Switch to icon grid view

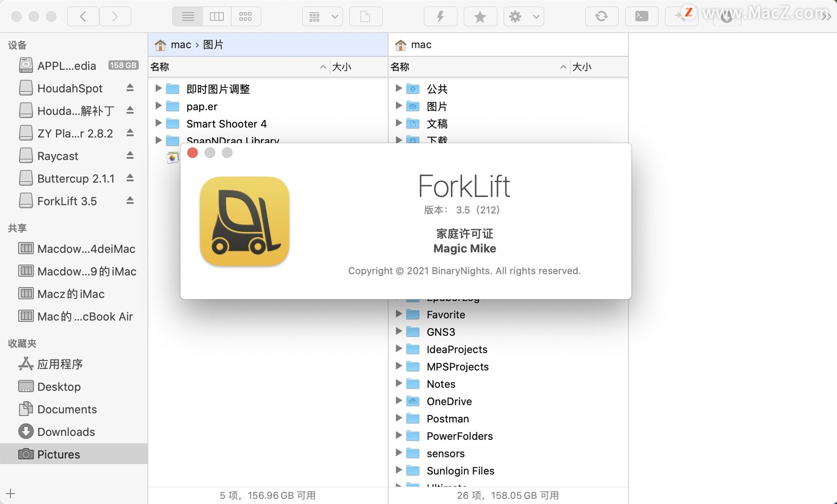tap(245, 16)
